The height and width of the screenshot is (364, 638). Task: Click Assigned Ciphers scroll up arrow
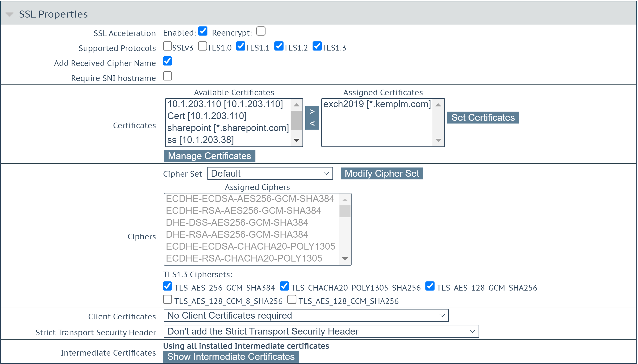coord(345,200)
